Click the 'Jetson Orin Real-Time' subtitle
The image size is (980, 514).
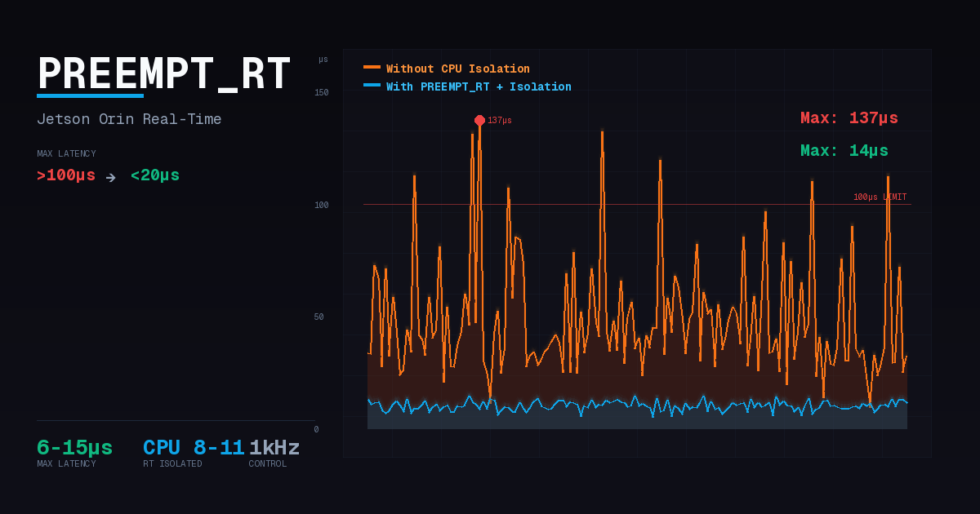click(x=129, y=120)
